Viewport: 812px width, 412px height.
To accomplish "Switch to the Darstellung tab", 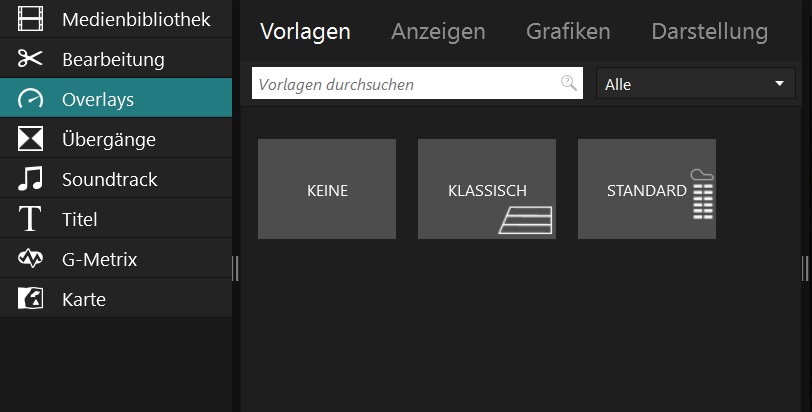I will point(709,32).
